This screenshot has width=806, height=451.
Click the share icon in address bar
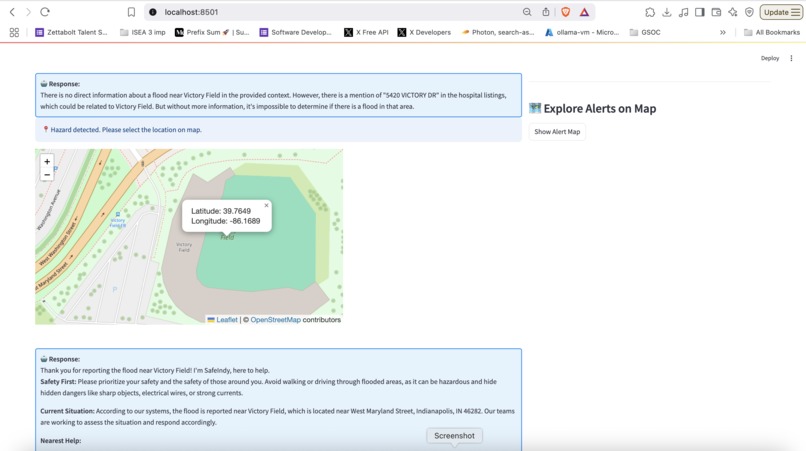(x=545, y=12)
